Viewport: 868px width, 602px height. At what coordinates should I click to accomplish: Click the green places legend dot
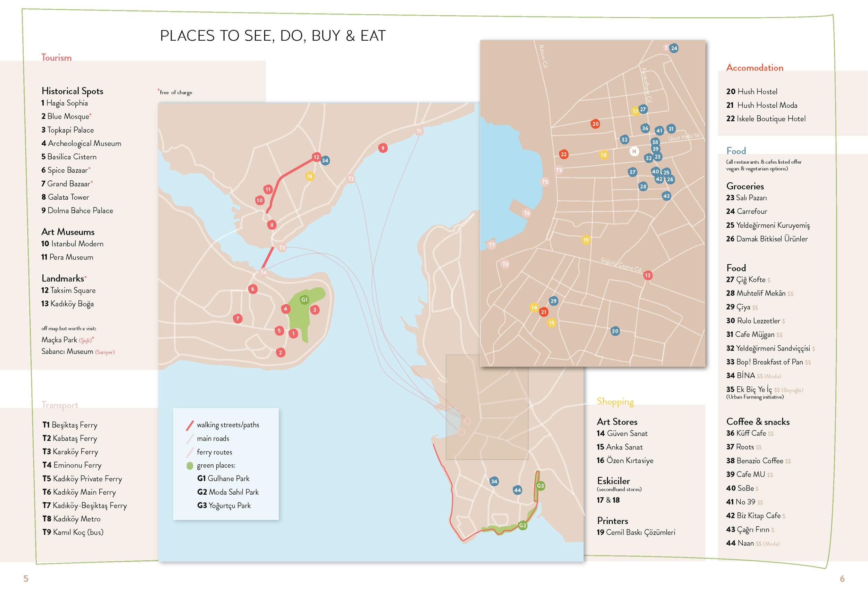click(x=190, y=466)
